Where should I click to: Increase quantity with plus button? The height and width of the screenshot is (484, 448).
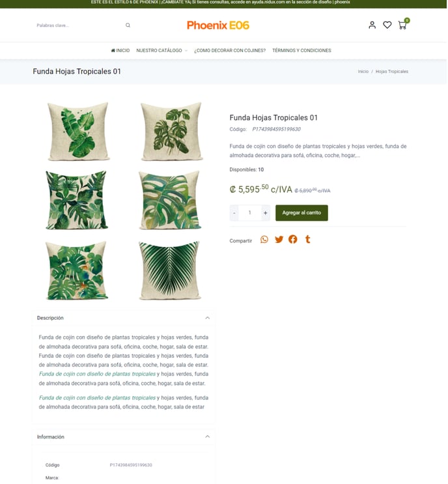265,213
